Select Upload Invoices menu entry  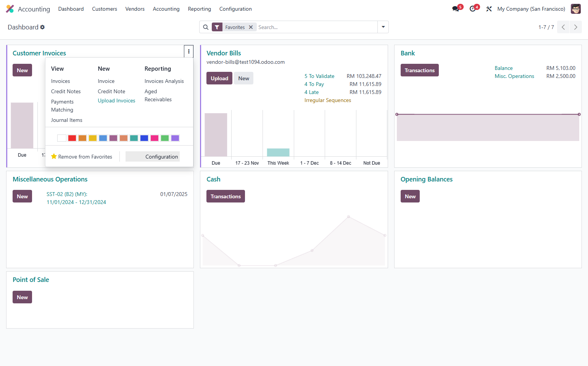click(116, 100)
